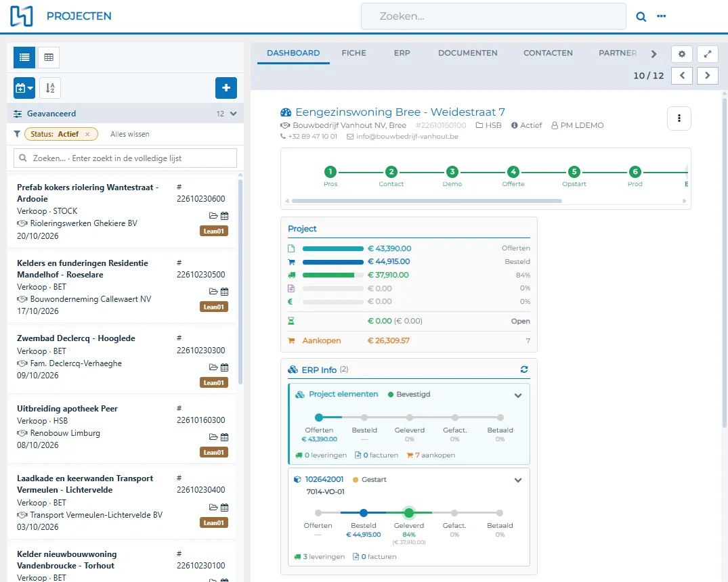
Task: Open calendar icon for Uitbreiding apotheek Peer
Action: [225, 437]
